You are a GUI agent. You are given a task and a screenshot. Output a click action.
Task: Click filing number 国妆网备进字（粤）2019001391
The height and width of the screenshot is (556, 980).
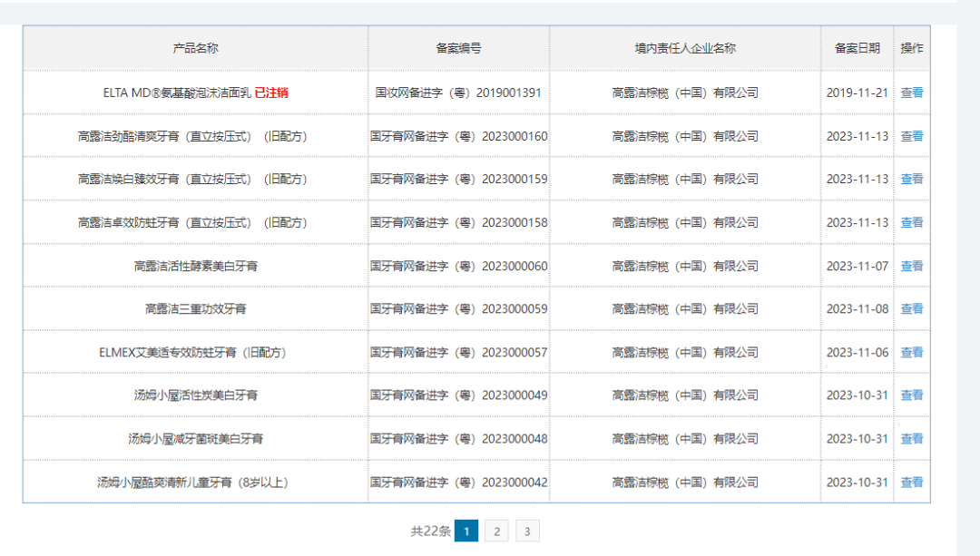pyautogui.click(x=458, y=93)
